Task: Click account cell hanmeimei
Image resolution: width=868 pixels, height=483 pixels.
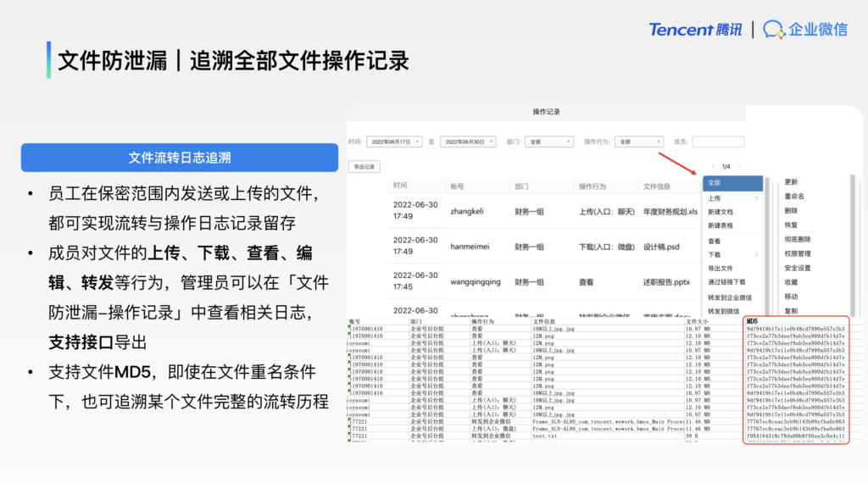Action: pos(470,247)
